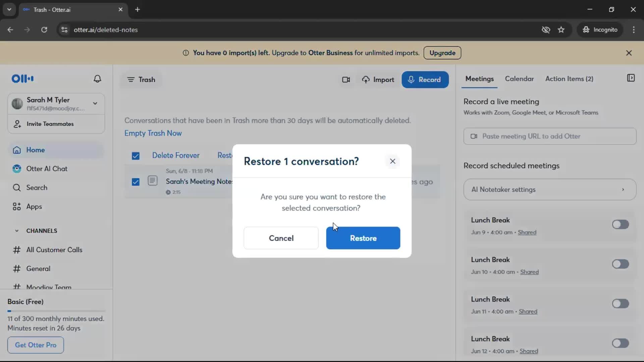Screen dimensions: 644x362
Task: Bookmark this page with star icon
Action: (561, 30)
